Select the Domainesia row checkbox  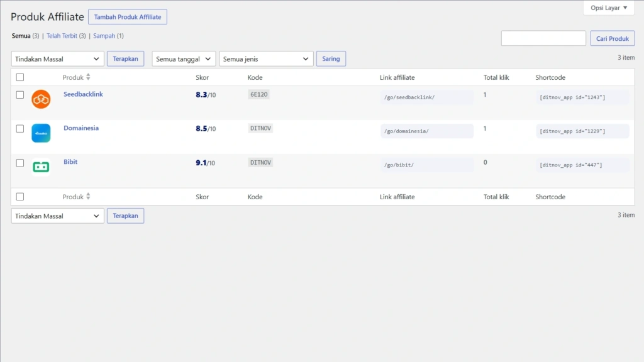[x=20, y=129]
